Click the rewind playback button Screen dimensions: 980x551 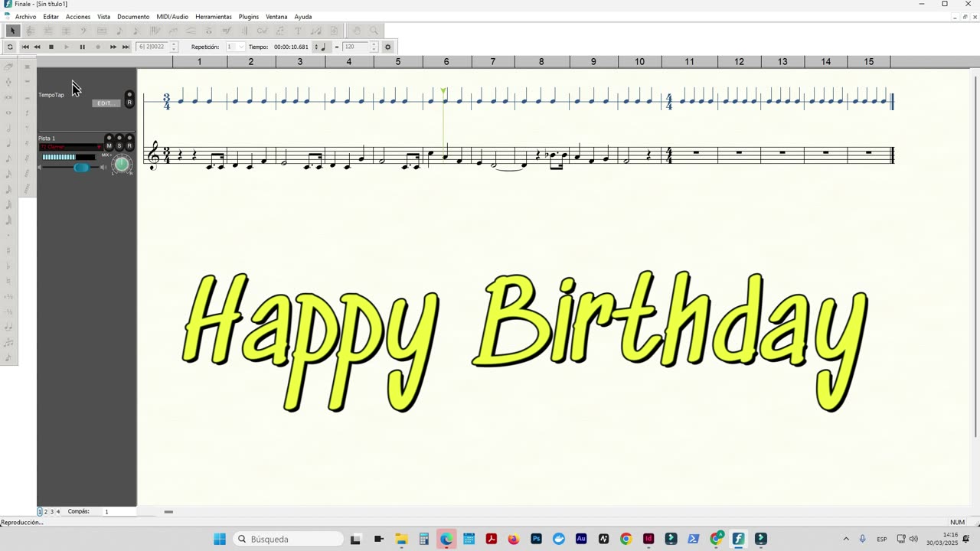tap(37, 47)
